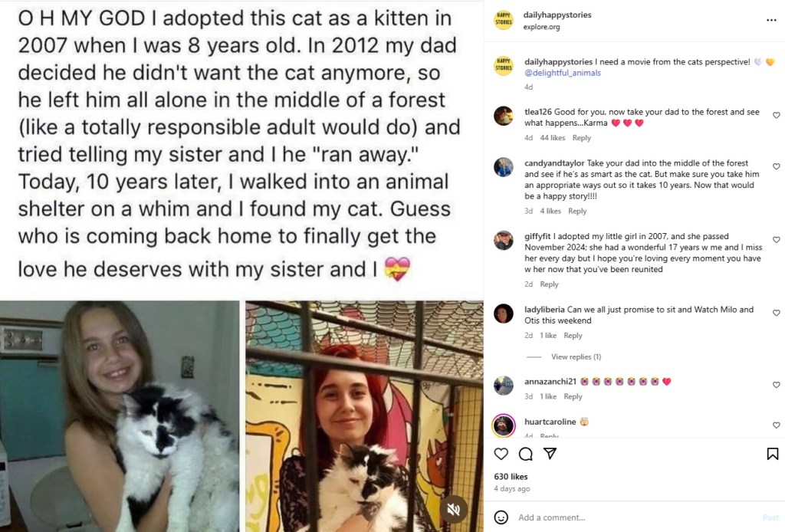Open comments via speech bubble icon
The height and width of the screenshot is (532, 785).
[525, 454]
